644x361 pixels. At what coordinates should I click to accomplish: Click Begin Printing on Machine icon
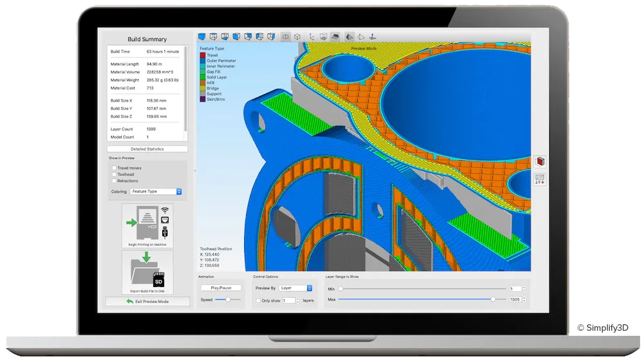click(147, 226)
